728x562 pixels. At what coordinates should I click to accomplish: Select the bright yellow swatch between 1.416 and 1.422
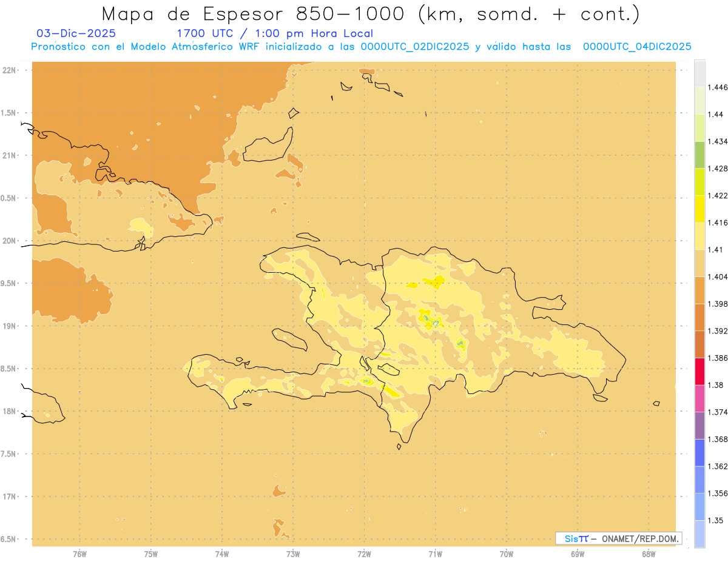[x=699, y=209]
